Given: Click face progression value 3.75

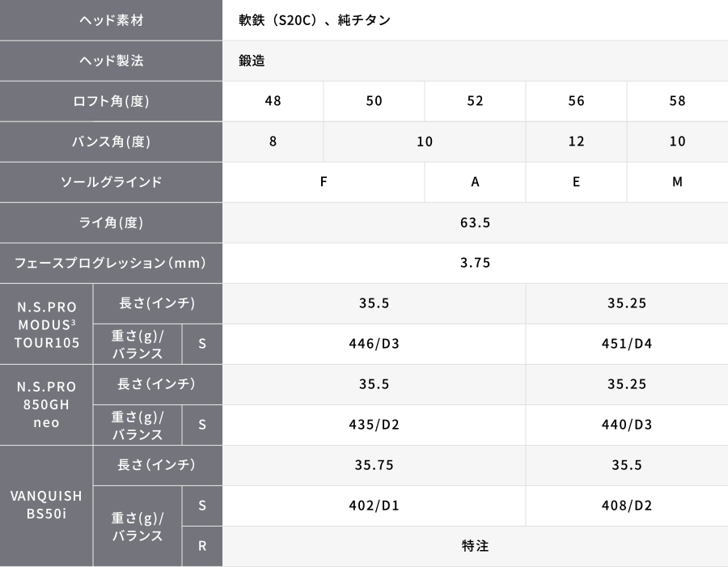Looking at the screenshot, I should tap(475, 263).
